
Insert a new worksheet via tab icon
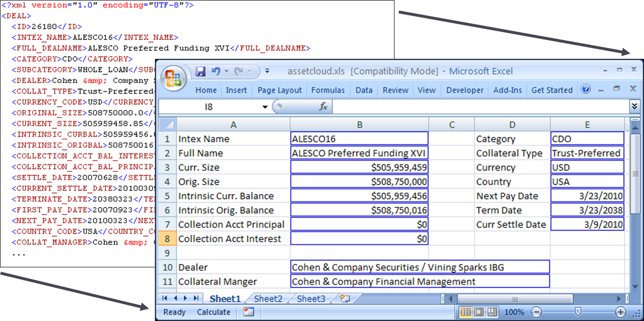click(345, 299)
